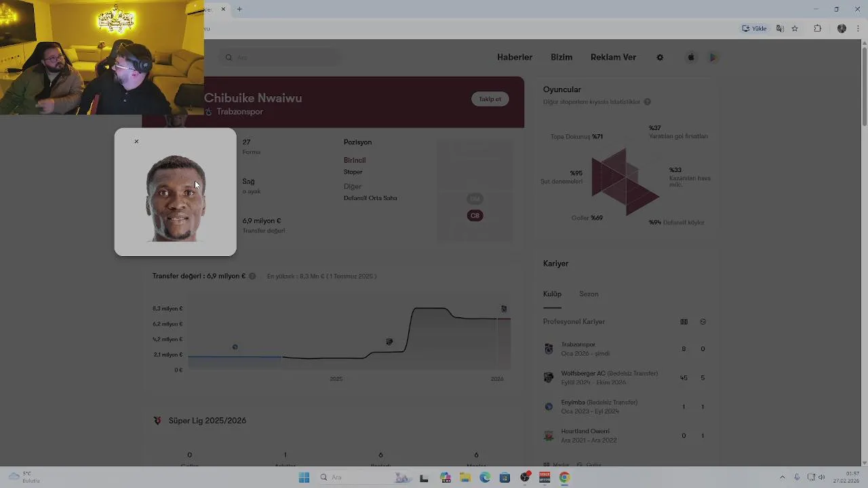The height and width of the screenshot is (488, 868).
Task: Click the Heartland Owerri crest icon
Action: [x=549, y=435]
